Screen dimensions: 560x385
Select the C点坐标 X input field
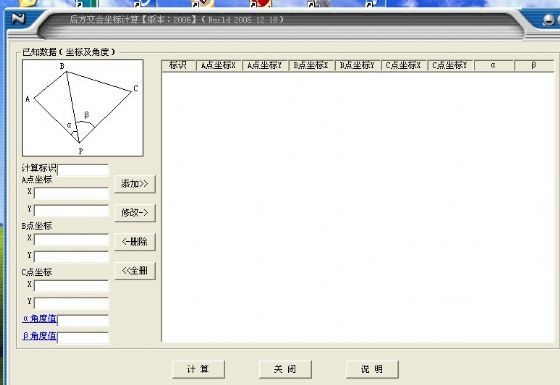[71, 286]
